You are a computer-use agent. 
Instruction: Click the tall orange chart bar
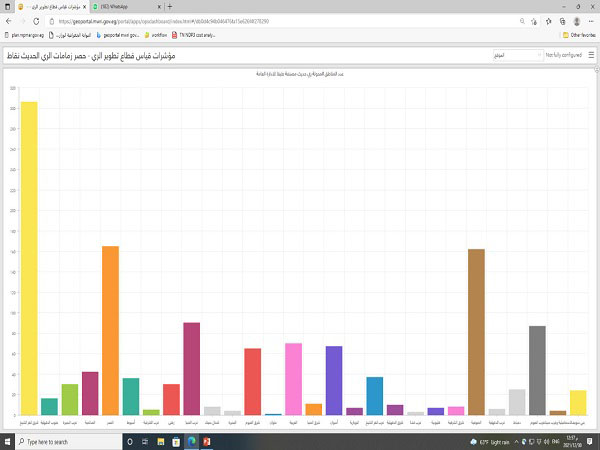pyautogui.click(x=110, y=329)
